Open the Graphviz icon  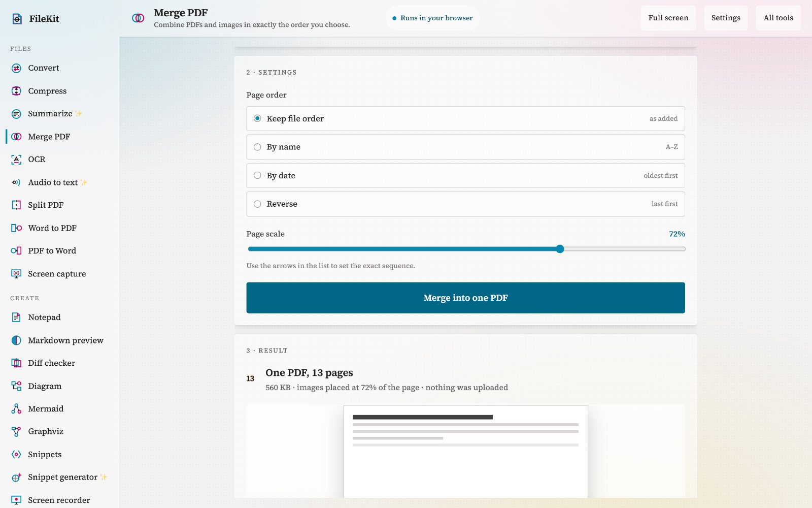coord(16,432)
